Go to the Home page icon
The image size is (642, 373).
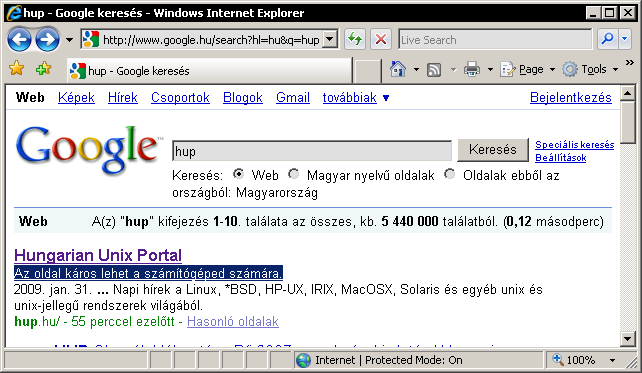coord(398,69)
